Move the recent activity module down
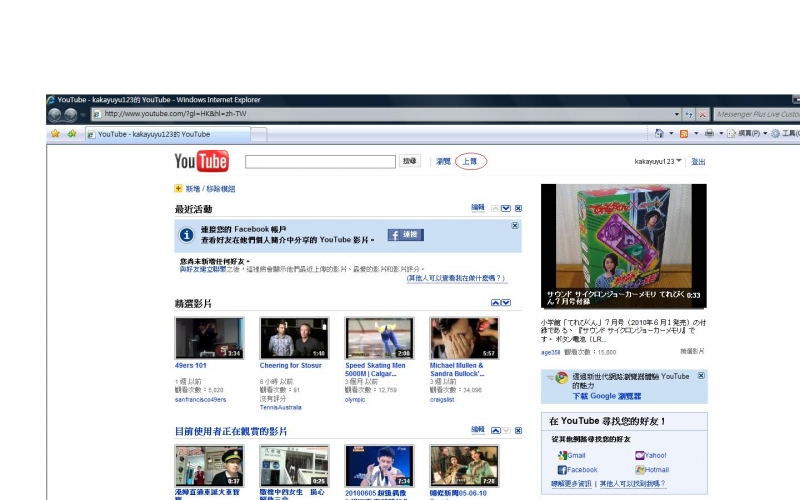Image resolution: width=800 pixels, height=500 pixels. click(506, 208)
